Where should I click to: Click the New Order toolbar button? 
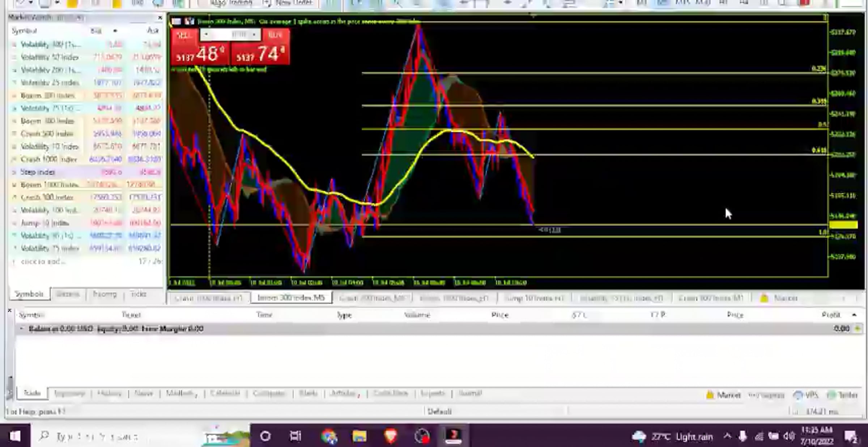[x=289, y=3]
